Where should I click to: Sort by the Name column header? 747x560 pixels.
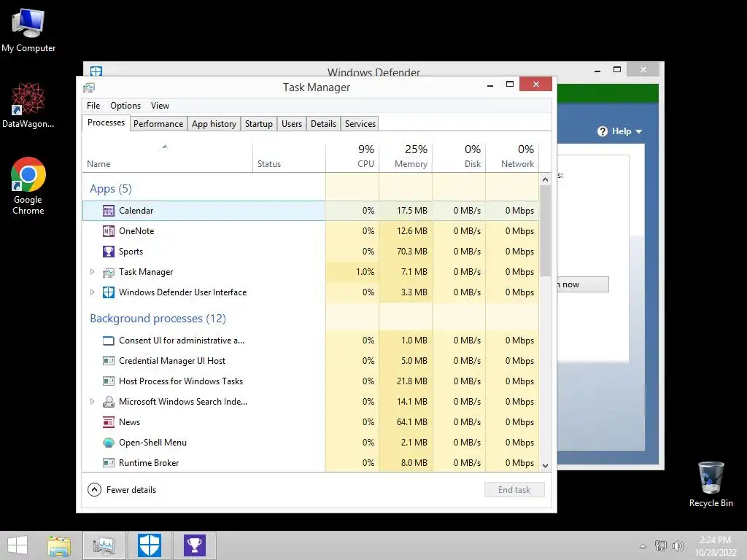point(167,157)
